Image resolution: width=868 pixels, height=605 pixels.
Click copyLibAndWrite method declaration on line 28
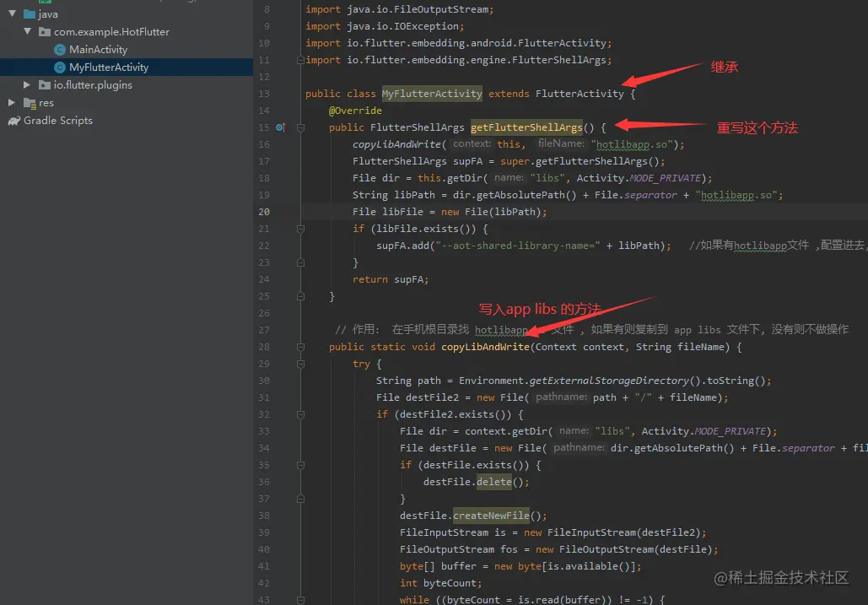click(x=485, y=347)
